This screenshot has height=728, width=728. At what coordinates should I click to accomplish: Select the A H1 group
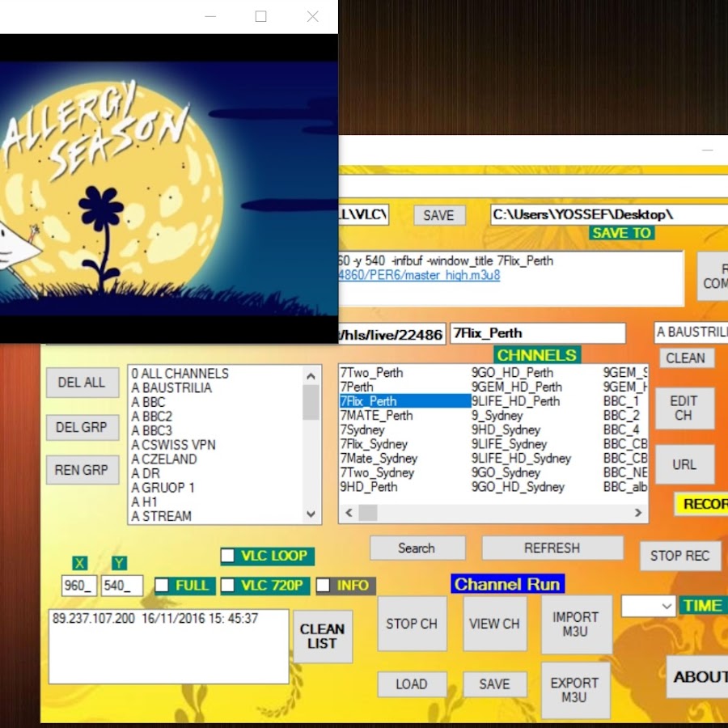point(145,502)
